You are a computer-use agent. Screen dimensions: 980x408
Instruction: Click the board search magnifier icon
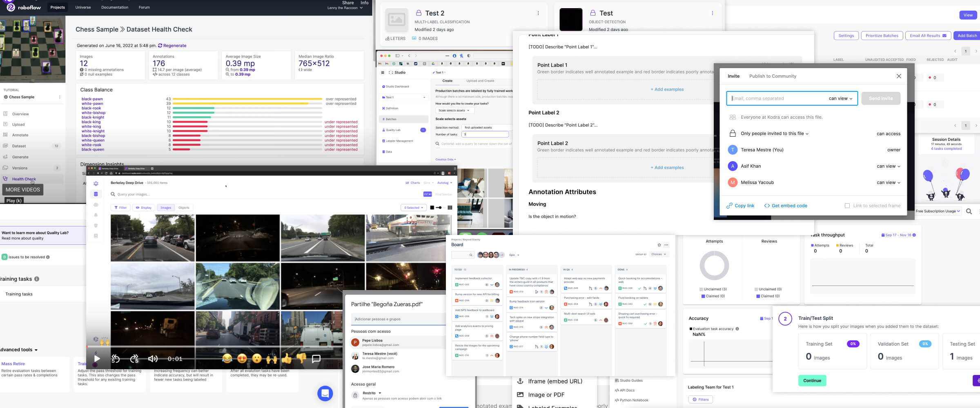(471, 255)
